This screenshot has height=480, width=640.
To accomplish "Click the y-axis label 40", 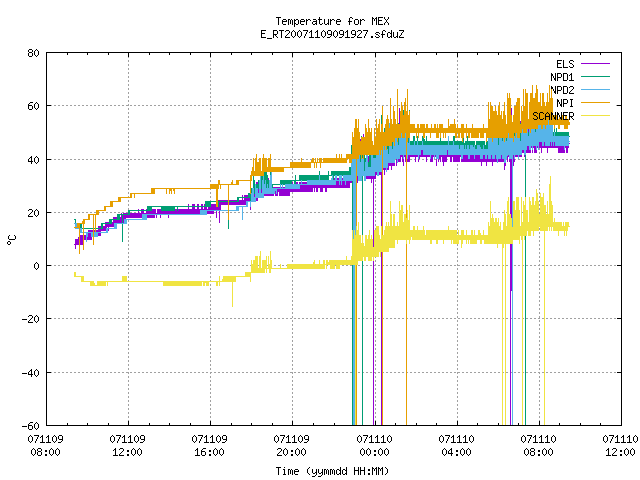I will (34, 160).
